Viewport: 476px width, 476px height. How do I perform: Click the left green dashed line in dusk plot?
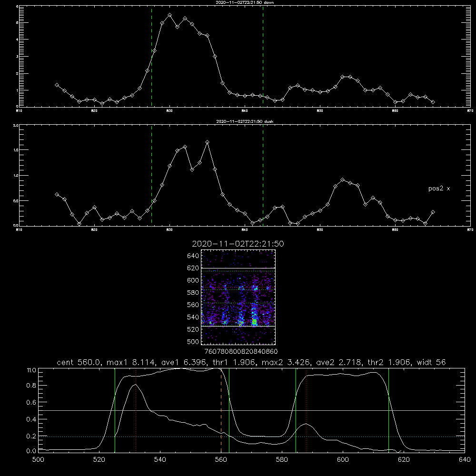point(151,175)
